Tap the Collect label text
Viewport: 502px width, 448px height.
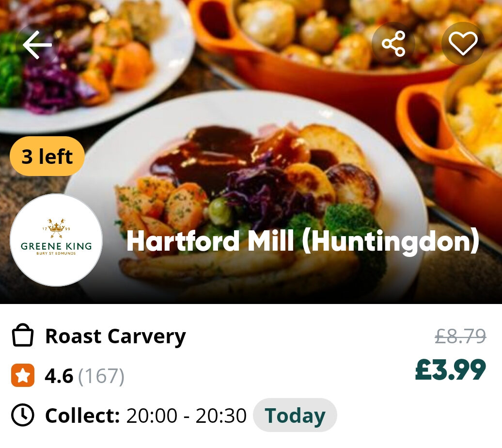click(x=82, y=416)
